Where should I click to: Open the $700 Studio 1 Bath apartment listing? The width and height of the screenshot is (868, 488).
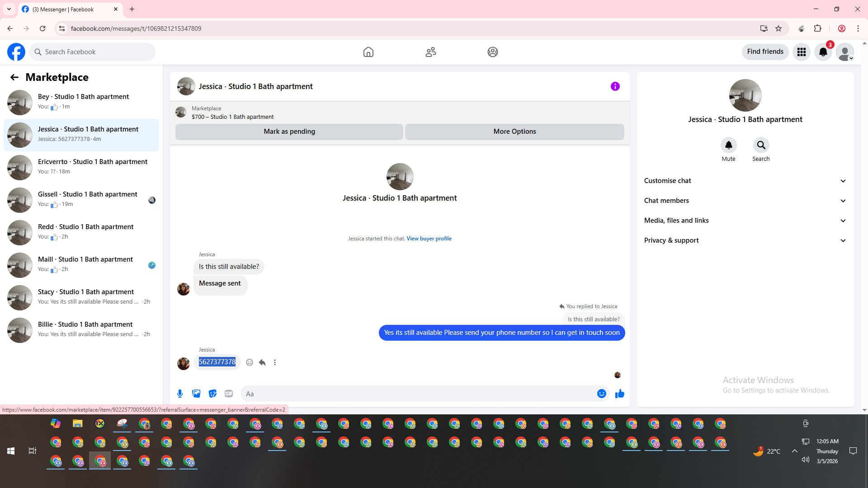click(232, 117)
